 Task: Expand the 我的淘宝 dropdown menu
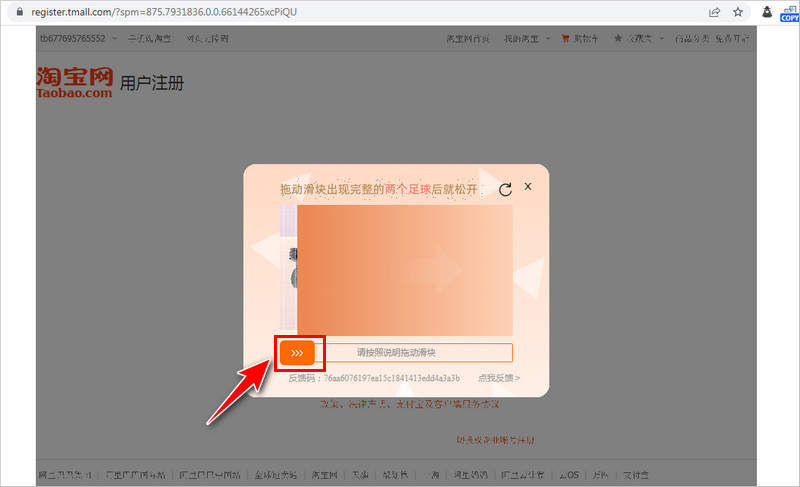pyautogui.click(x=526, y=39)
